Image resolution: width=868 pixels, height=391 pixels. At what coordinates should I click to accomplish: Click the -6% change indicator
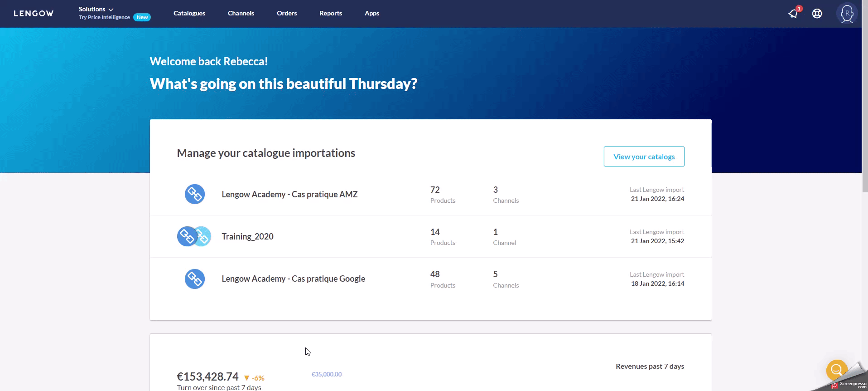[x=254, y=378]
